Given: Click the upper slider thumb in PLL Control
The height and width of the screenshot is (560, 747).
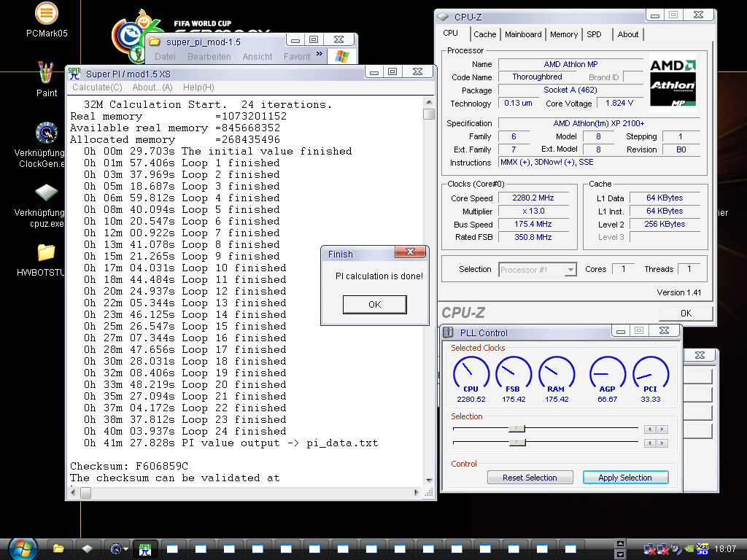Looking at the screenshot, I should point(516,429).
